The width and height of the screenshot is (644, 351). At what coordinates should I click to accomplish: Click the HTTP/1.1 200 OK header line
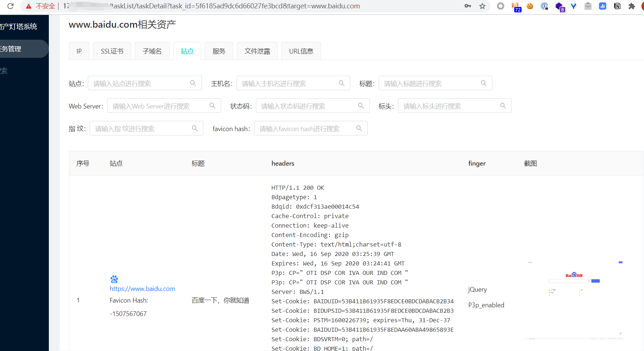(x=297, y=188)
